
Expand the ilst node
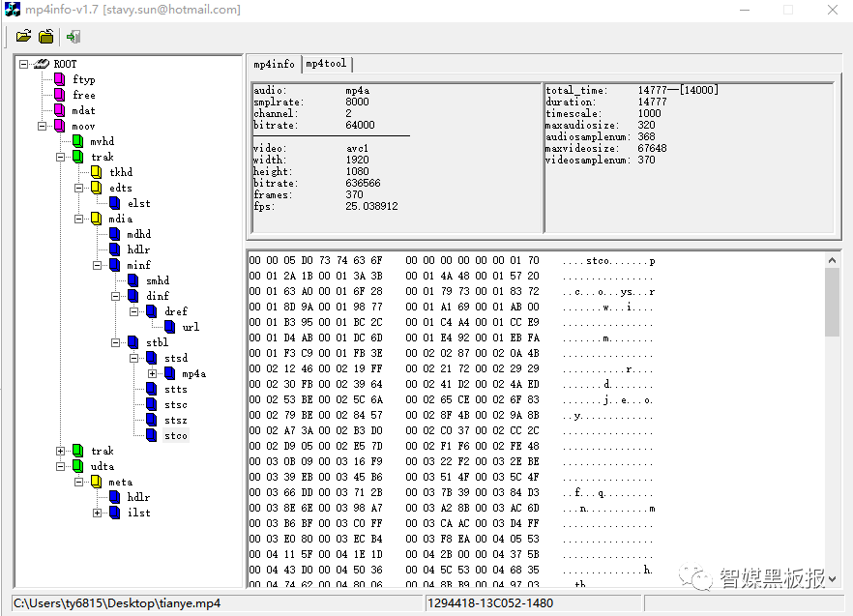coord(98,513)
